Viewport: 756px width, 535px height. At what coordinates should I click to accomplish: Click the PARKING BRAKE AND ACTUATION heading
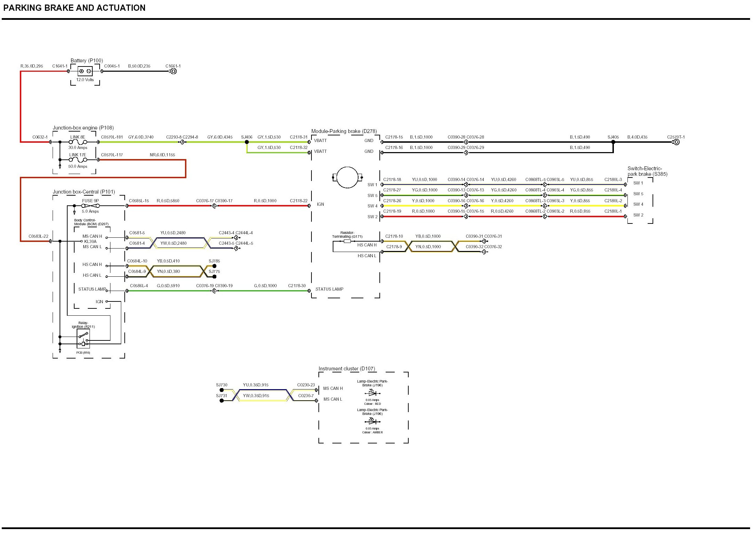(74, 8)
